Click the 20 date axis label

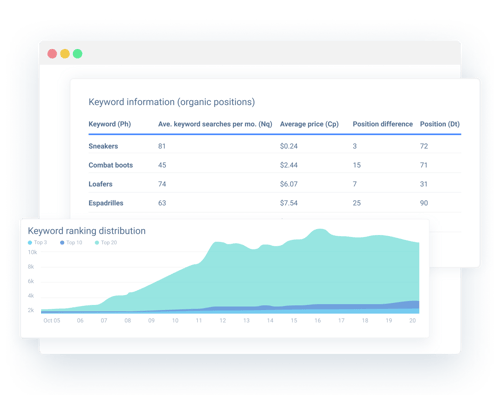point(413,320)
